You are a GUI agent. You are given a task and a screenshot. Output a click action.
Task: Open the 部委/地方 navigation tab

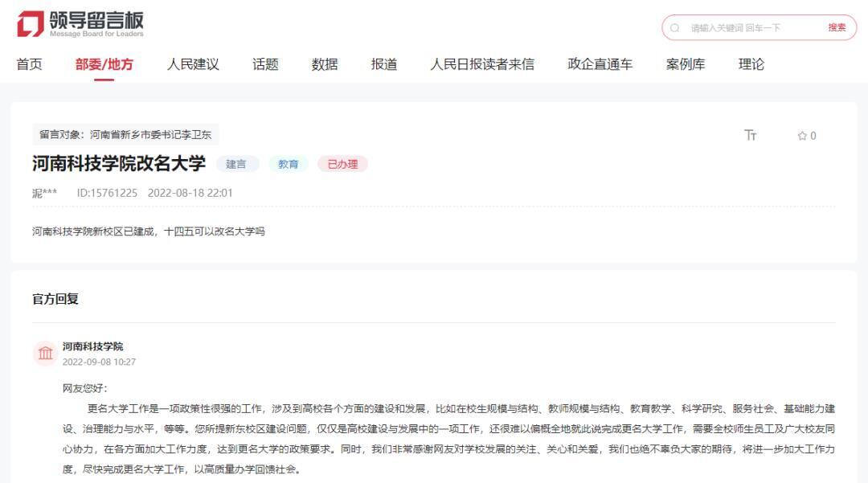104,64
